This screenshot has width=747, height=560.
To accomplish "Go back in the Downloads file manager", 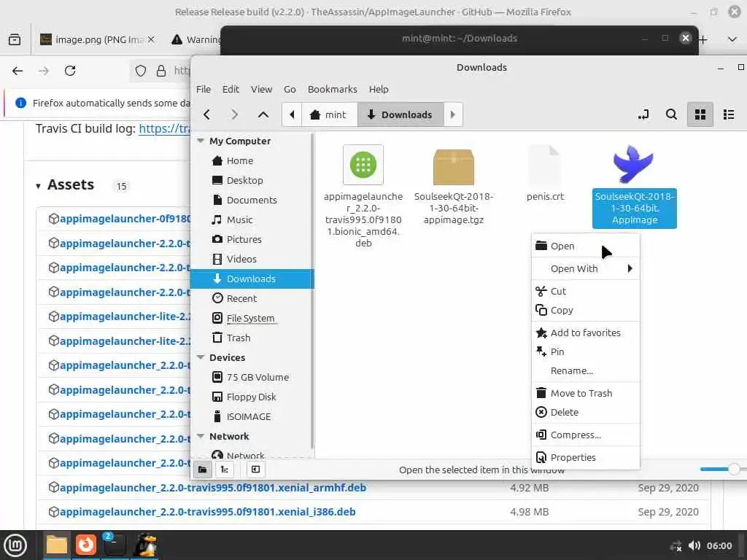I will tap(206, 114).
